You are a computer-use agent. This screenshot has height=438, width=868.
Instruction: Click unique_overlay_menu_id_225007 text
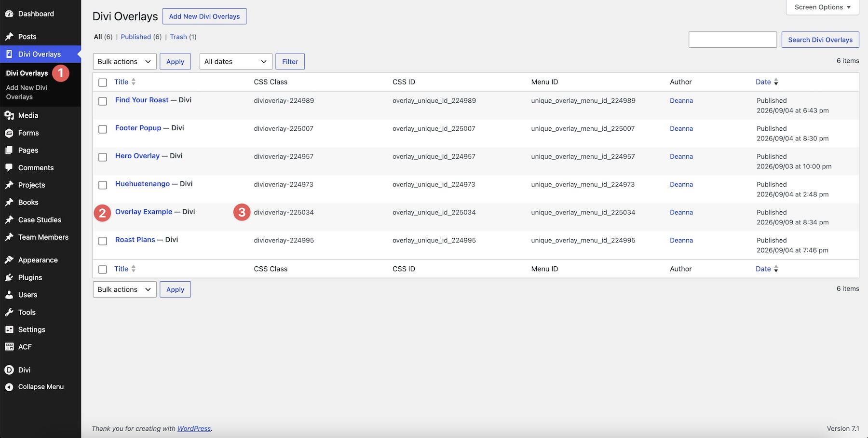click(583, 128)
